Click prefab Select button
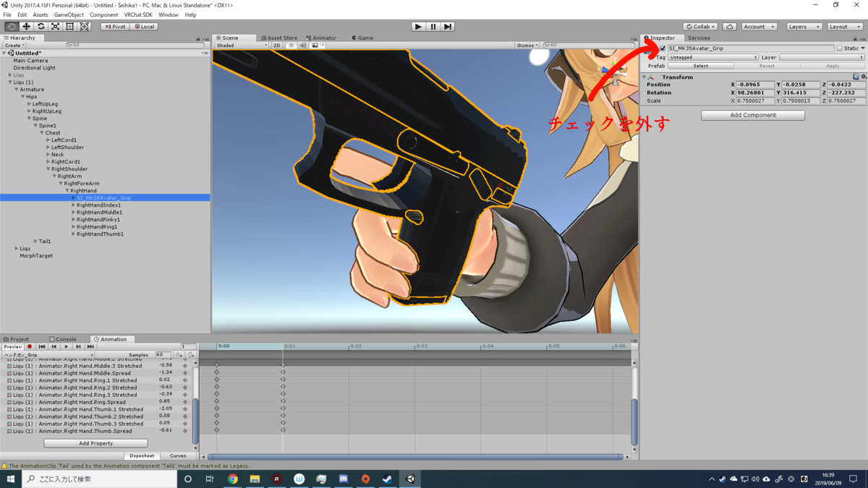 click(x=701, y=66)
